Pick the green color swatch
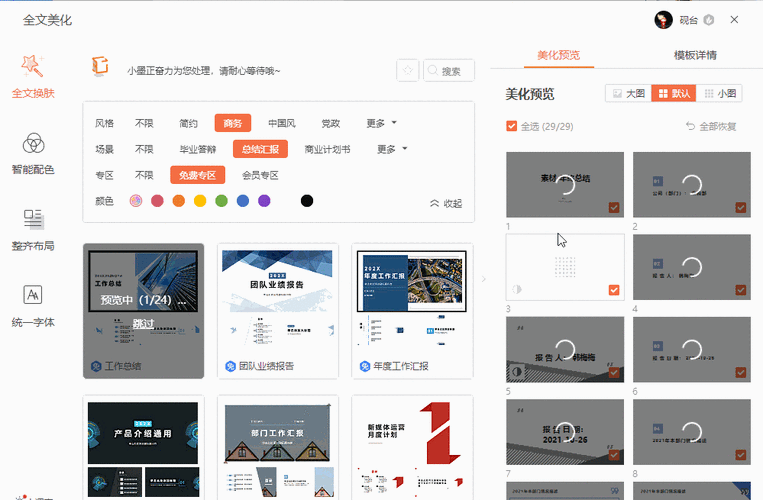This screenshot has height=500, width=763. (x=221, y=201)
